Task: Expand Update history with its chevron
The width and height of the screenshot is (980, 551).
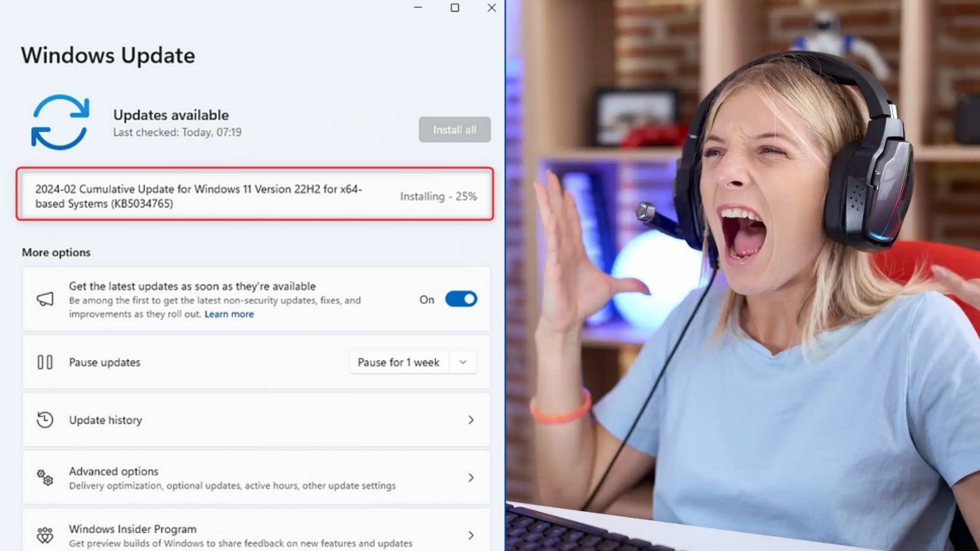Action: click(471, 420)
